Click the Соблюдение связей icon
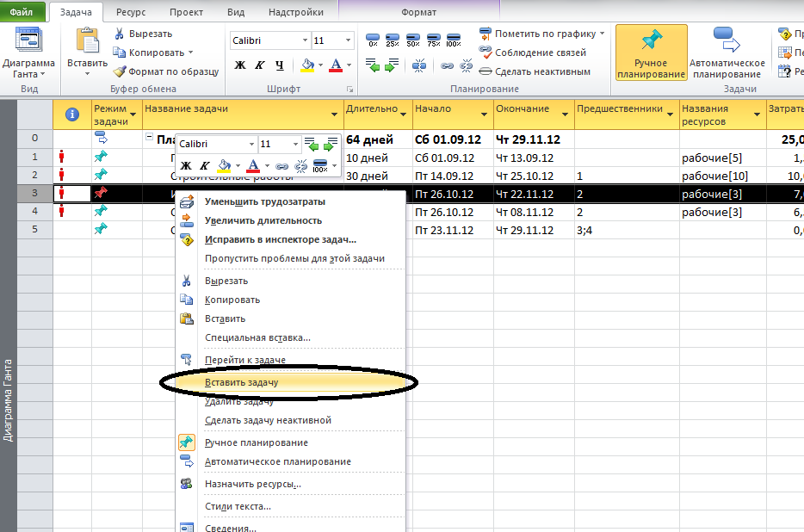 485,52
